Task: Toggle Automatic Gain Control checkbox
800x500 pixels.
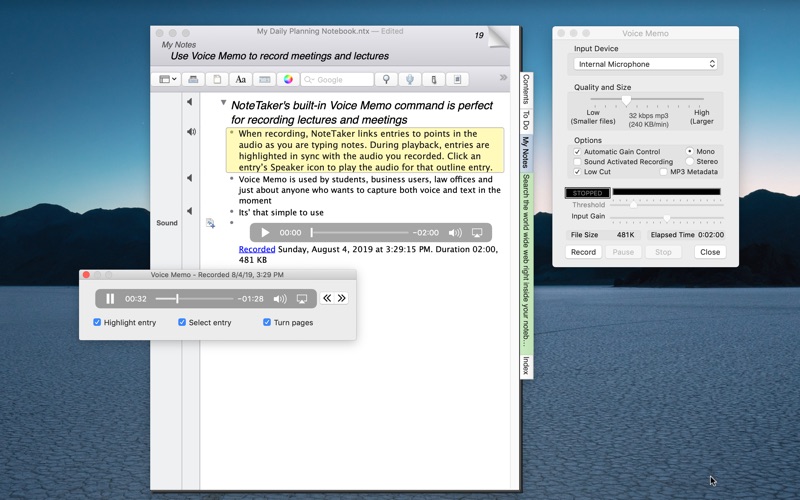Action: pos(577,152)
